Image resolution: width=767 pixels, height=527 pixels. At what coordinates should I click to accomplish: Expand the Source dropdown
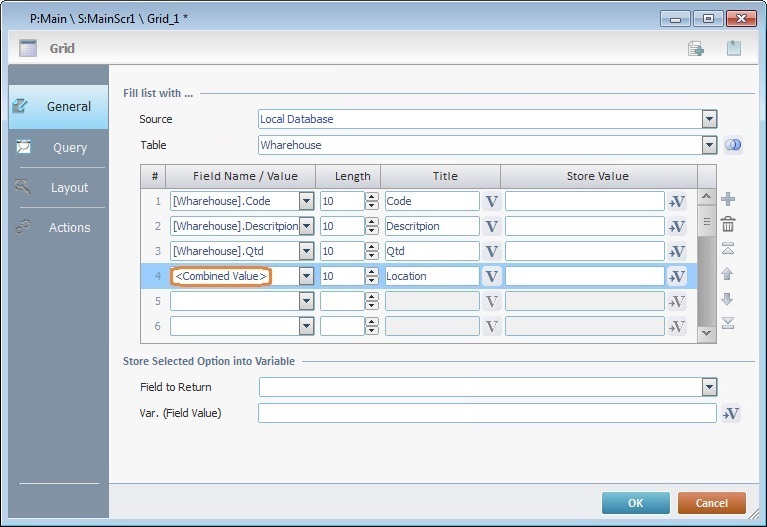point(709,119)
